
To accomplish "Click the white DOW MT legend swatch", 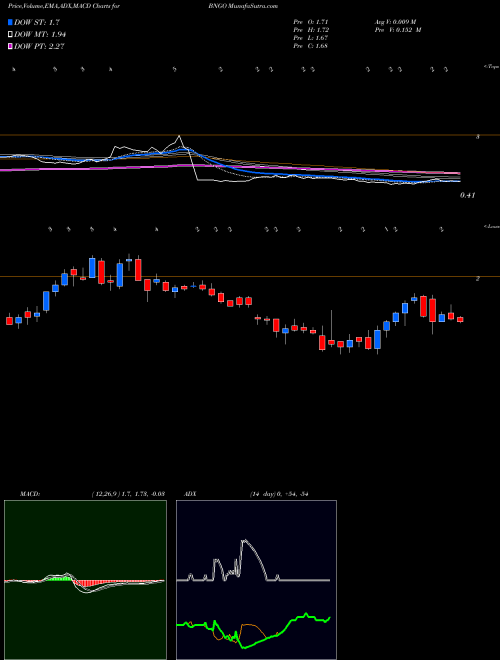I will (11, 34).
